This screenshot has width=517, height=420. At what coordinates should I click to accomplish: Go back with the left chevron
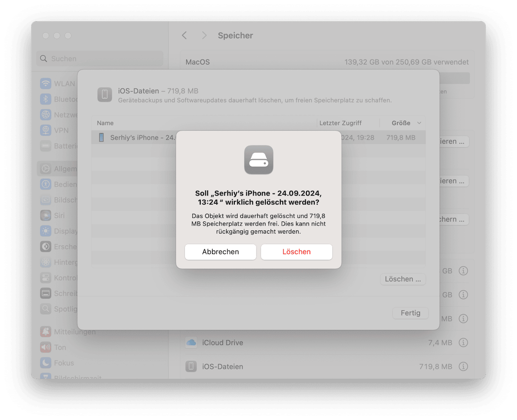pos(184,35)
